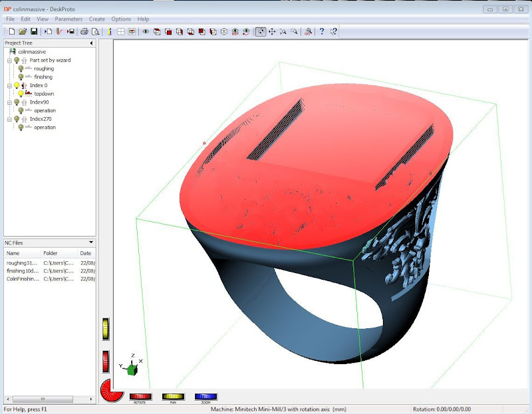Toggle the light bulb for Index90 part
The width and height of the screenshot is (532, 414).
(17, 102)
